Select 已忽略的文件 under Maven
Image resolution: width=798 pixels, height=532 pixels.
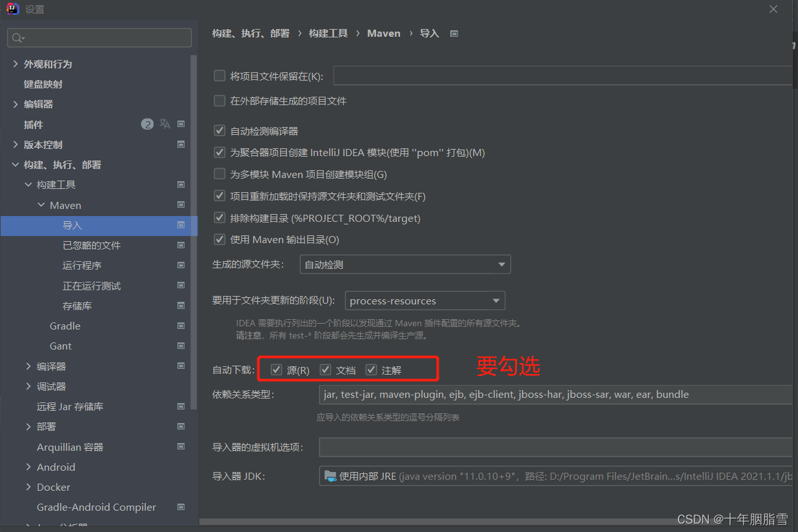coord(92,245)
